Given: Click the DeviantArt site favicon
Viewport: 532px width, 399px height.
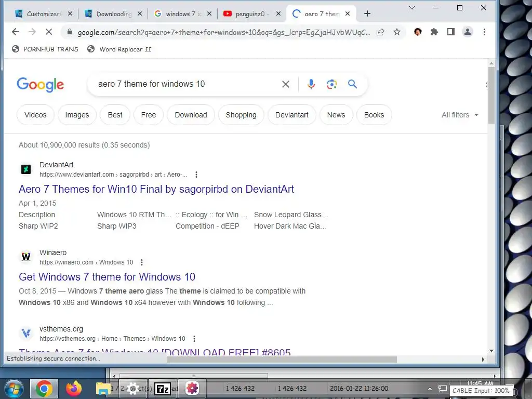Looking at the screenshot, I should [x=26, y=169].
